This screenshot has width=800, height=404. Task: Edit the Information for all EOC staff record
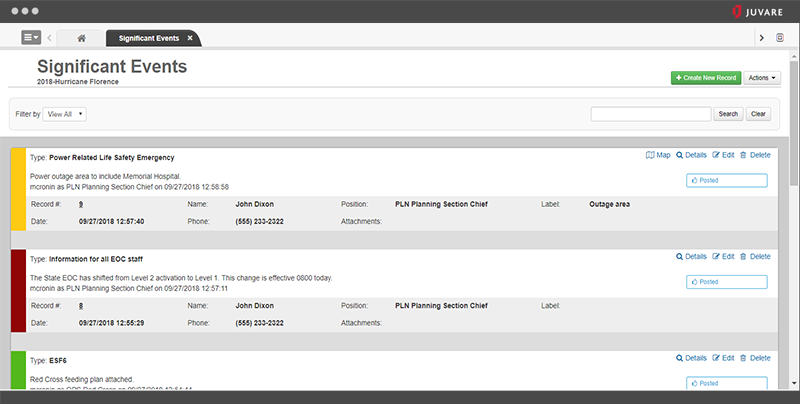tap(723, 256)
